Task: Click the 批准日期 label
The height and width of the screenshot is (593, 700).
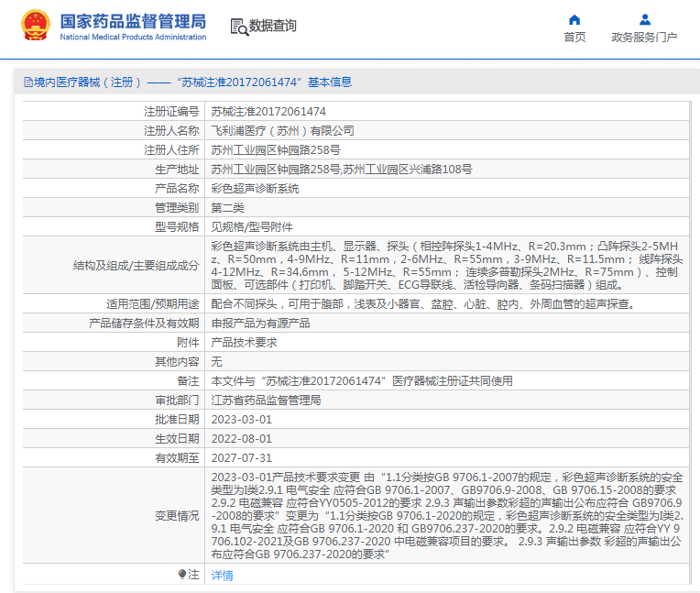Action: click(x=177, y=420)
